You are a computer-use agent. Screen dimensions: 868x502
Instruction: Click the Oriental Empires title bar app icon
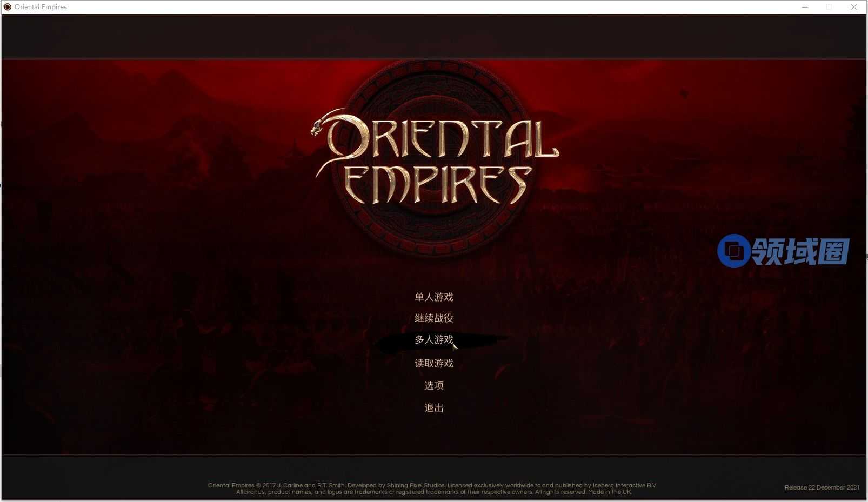click(x=8, y=7)
